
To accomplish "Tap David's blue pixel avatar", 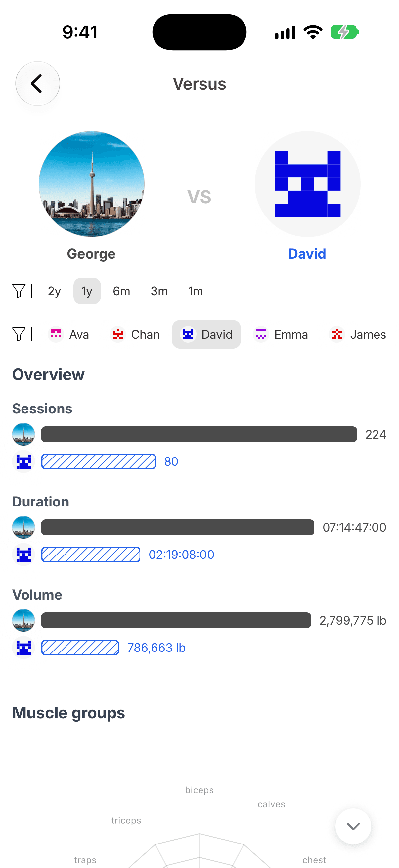I will pos(307,184).
